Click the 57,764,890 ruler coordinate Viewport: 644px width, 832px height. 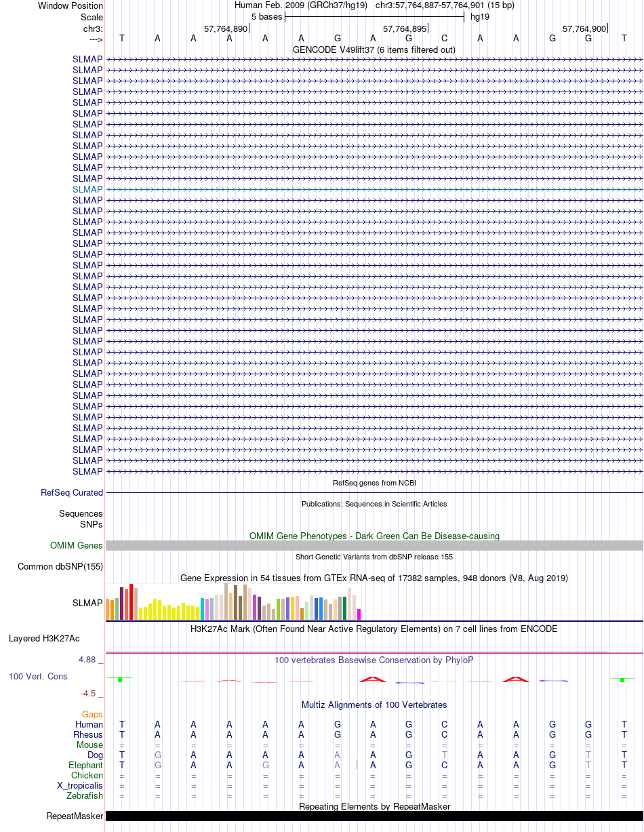(226, 29)
